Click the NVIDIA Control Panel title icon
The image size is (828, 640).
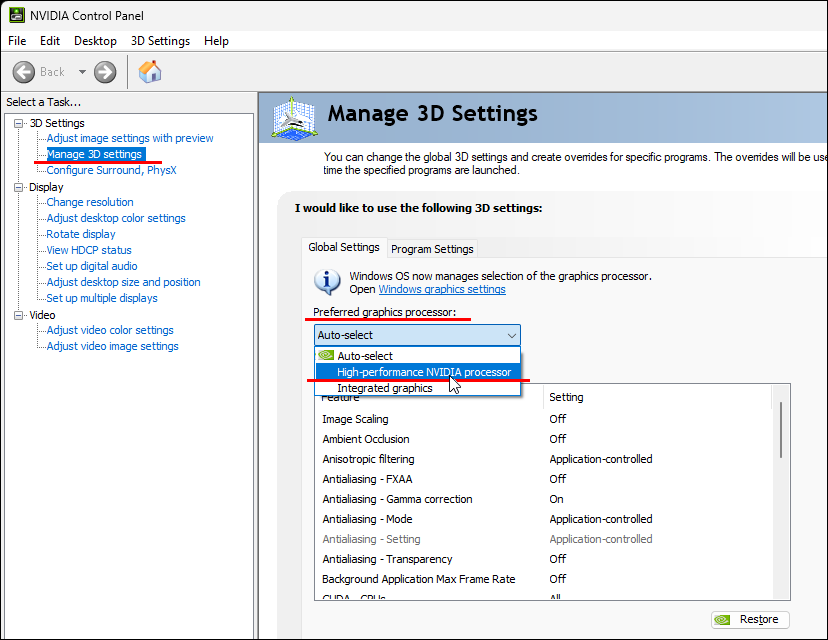[x=15, y=15]
